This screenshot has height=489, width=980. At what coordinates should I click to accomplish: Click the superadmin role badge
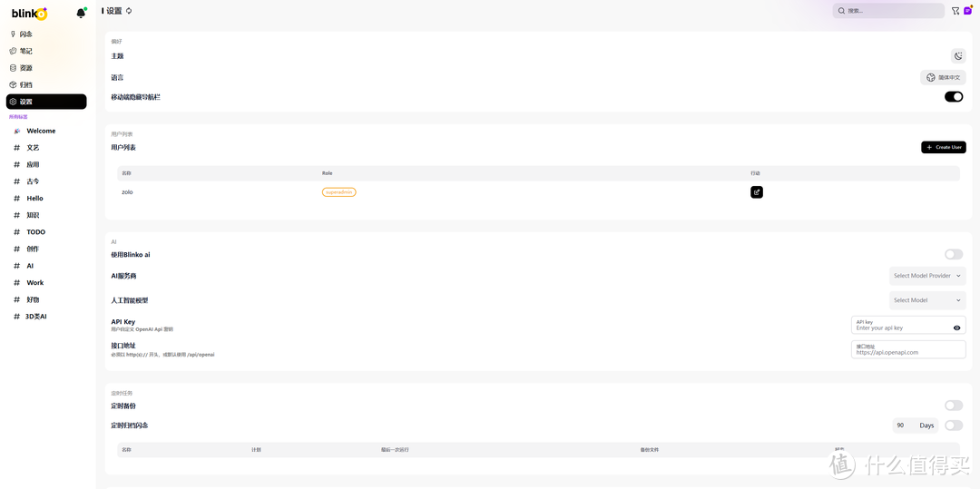tap(338, 192)
